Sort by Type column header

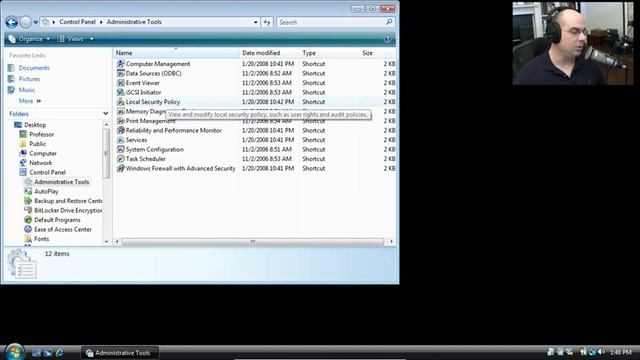point(329,53)
